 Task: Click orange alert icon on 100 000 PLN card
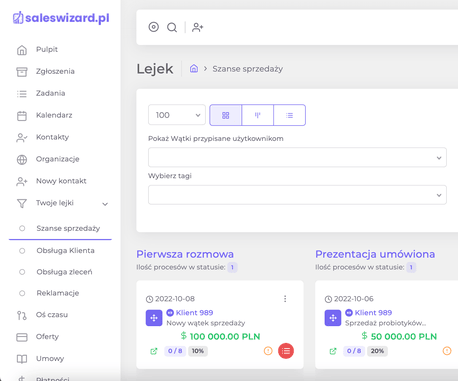coord(268,351)
